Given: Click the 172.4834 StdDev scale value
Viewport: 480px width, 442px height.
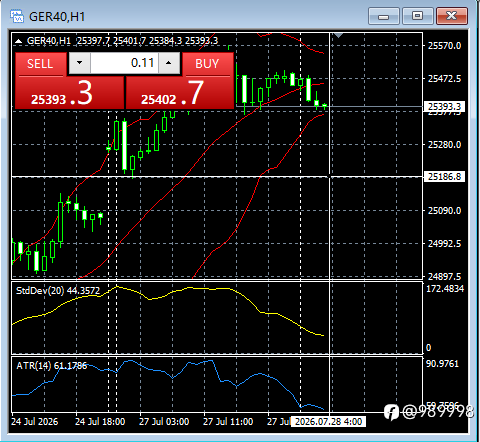Looking at the screenshot, I should 445,289.
